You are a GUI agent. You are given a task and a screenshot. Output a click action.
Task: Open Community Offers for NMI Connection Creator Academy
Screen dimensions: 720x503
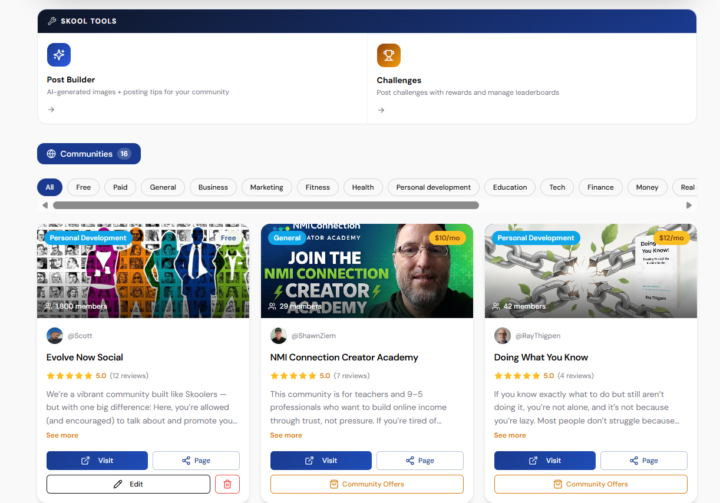367,484
